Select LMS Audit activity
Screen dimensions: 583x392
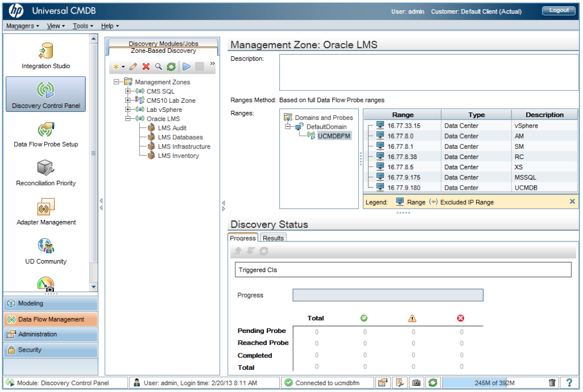coord(172,128)
